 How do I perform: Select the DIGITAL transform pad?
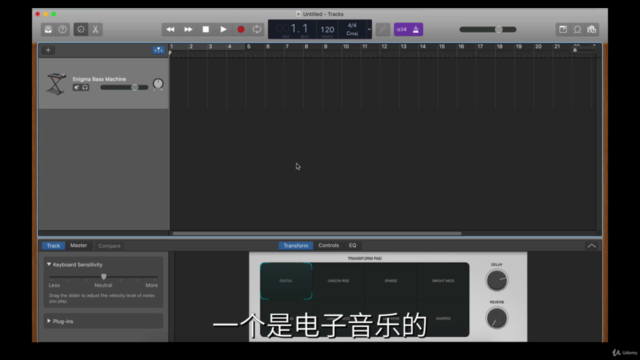click(286, 281)
